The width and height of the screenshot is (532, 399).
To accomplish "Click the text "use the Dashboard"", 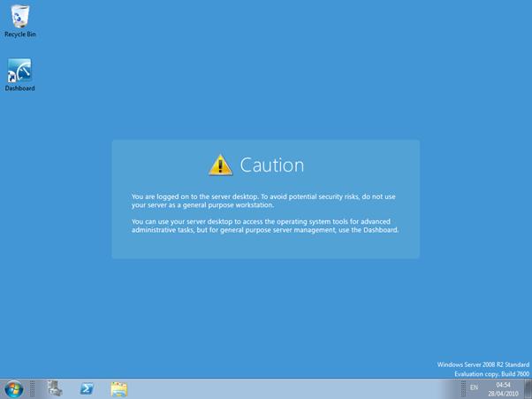I will (368, 230).
